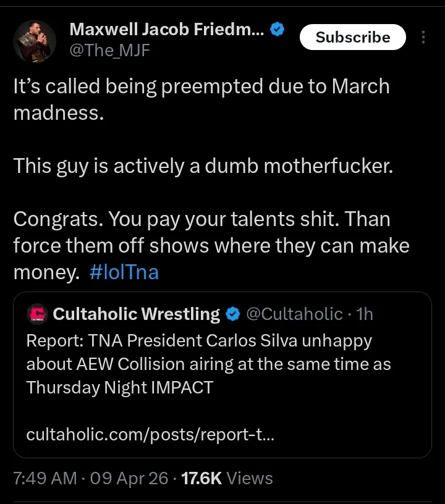Open the three-dot more options menu
445x504 pixels.
coord(423,38)
